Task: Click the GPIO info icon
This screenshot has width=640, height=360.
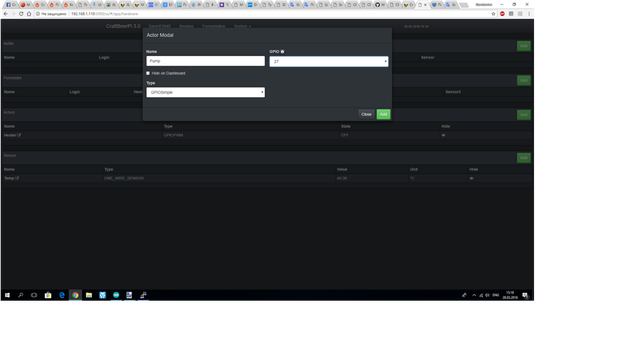Action: click(x=282, y=52)
